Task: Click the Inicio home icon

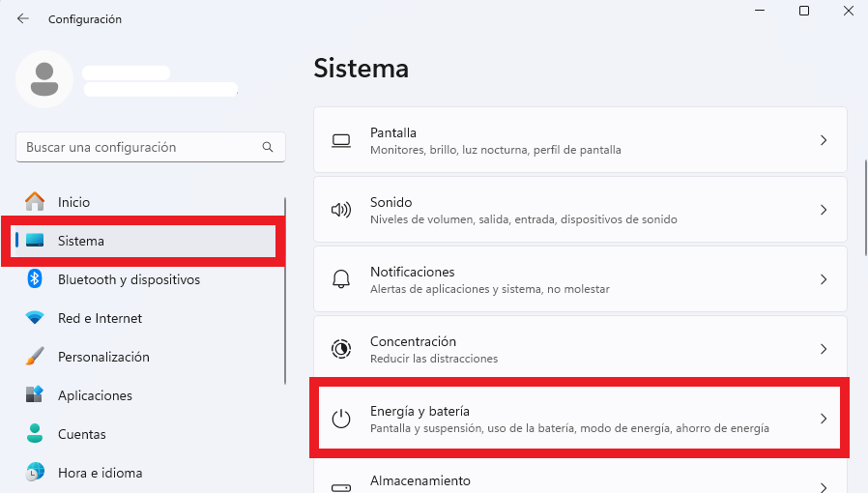Action: coord(35,201)
